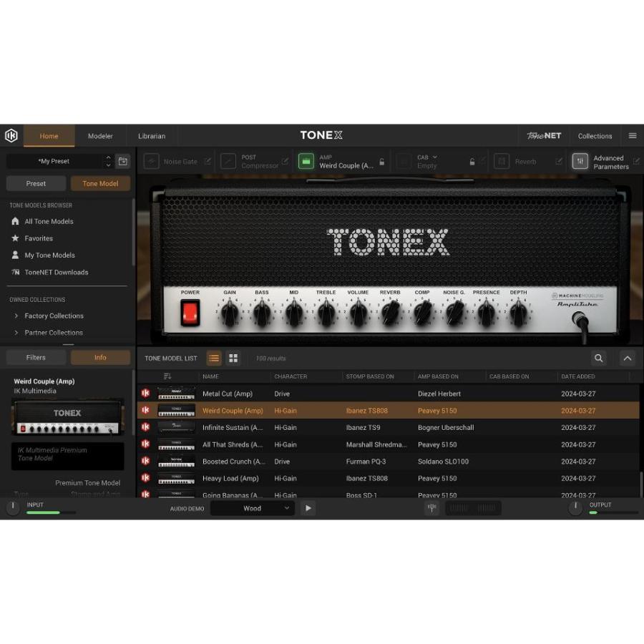
Task: Play the audio demo
Action: (308, 508)
